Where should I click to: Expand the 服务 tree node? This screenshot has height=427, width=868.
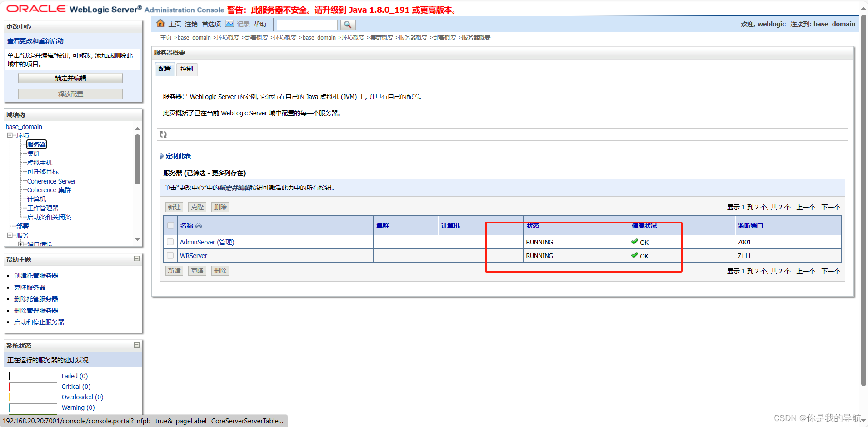[x=10, y=235]
